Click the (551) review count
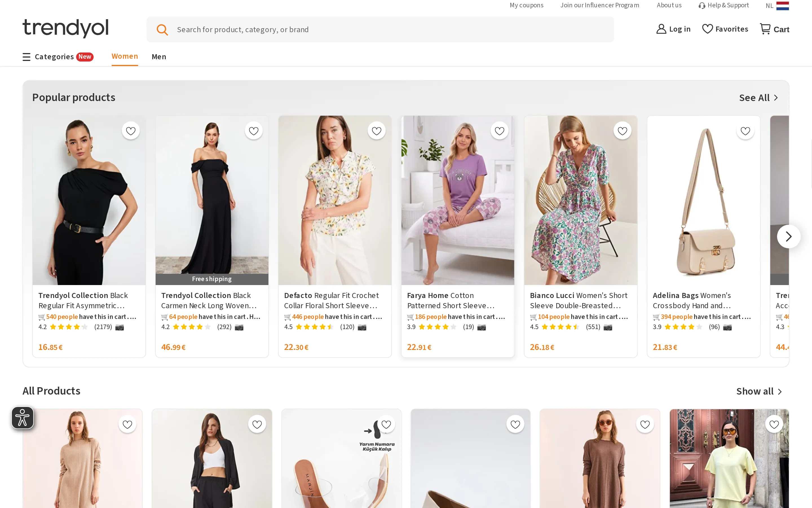The image size is (812, 508). tap(593, 327)
